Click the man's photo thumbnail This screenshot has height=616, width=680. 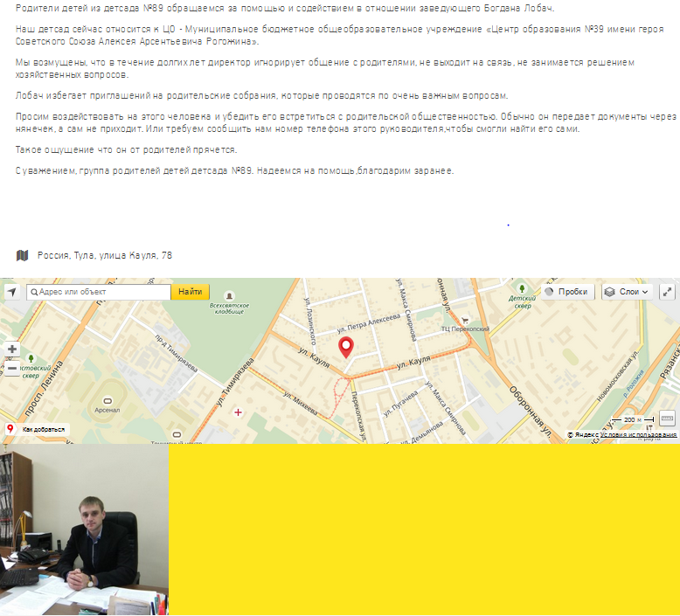pos(84,529)
